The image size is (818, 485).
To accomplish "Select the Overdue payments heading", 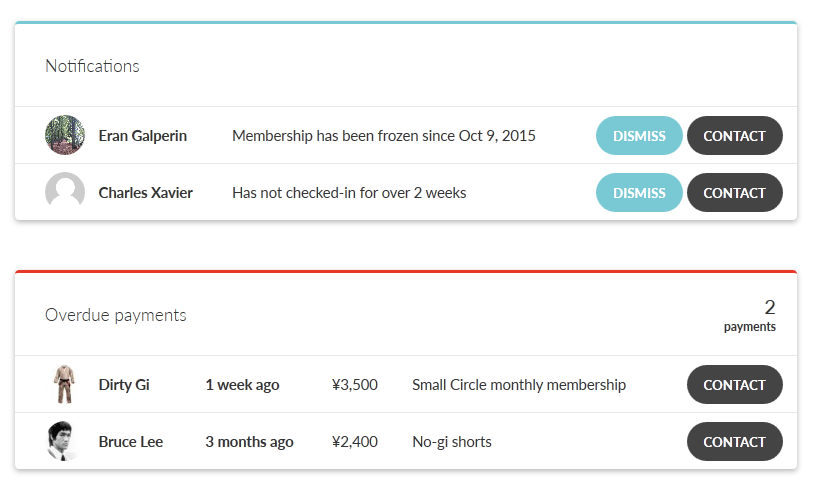I will pos(115,315).
